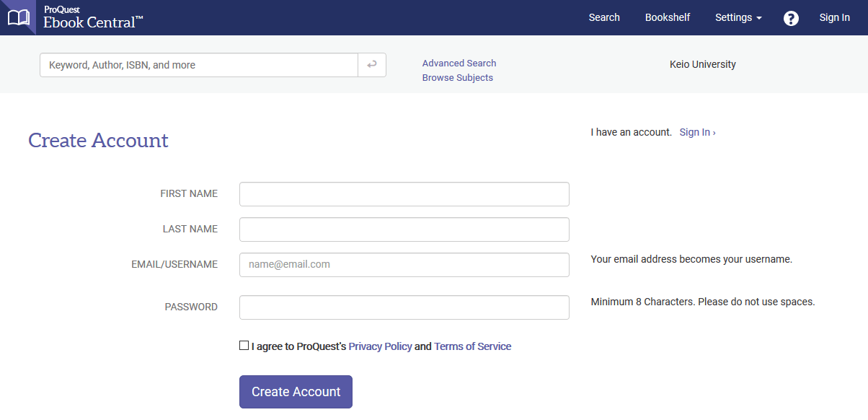The image size is (868, 420).
Task: Open the Terms of Service link
Action: pos(472,346)
